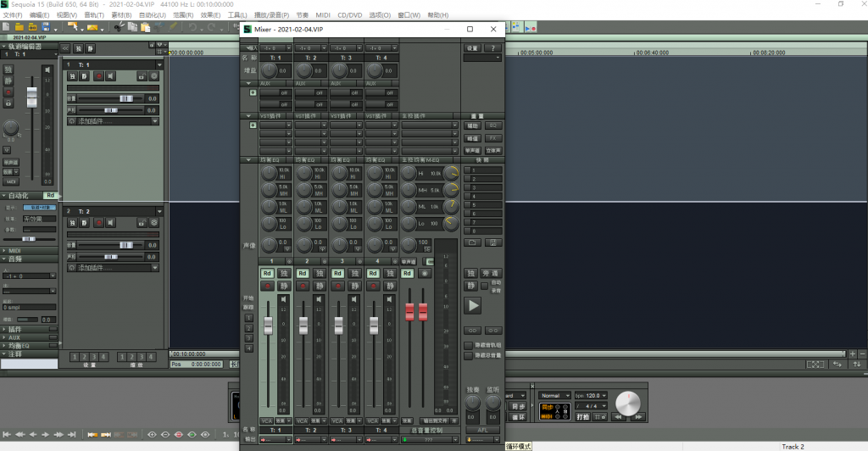This screenshot has height=451, width=868.
Task: Click the rewind-to-start transport icon
Action: 7,434
